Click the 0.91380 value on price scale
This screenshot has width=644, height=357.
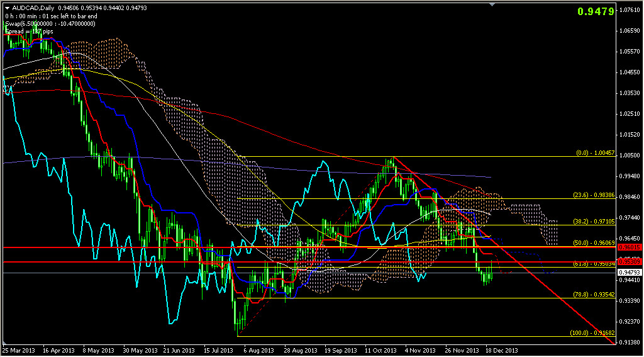(630, 342)
